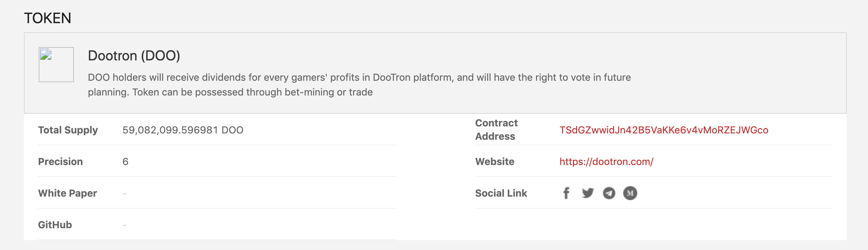868x250 pixels.
Task: Open the Twitter social link icon
Action: (x=588, y=193)
